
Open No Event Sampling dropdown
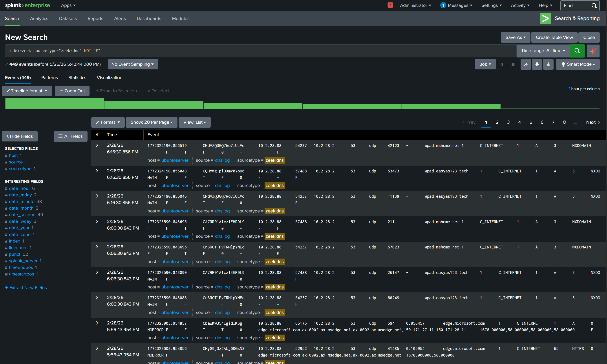(133, 64)
